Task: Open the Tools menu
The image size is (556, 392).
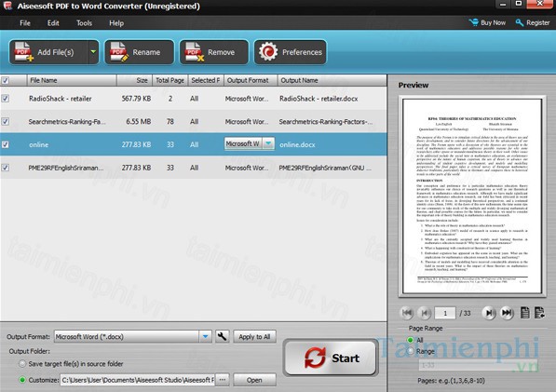Action: pos(84,23)
